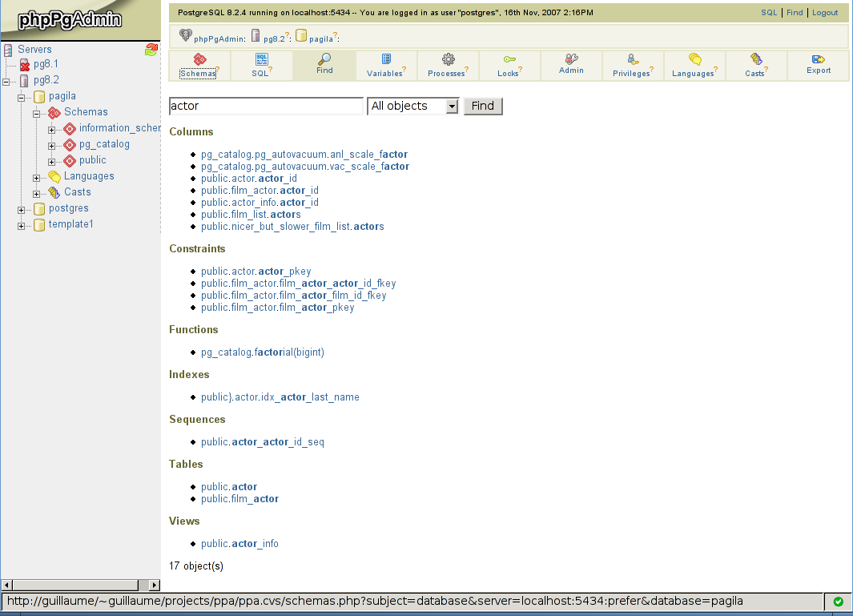Select the Languages tab
Image resolution: width=853 pixels, height=616 pixels.
point(694,65)
